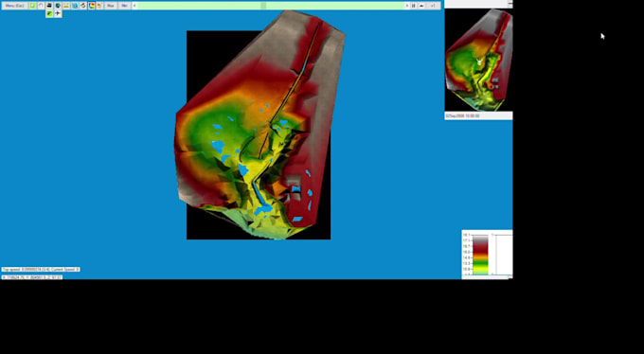644x354 pixels.
Task: Click the right arrow of the time slider
Action: pyautogui.click(x=407, y=6)
